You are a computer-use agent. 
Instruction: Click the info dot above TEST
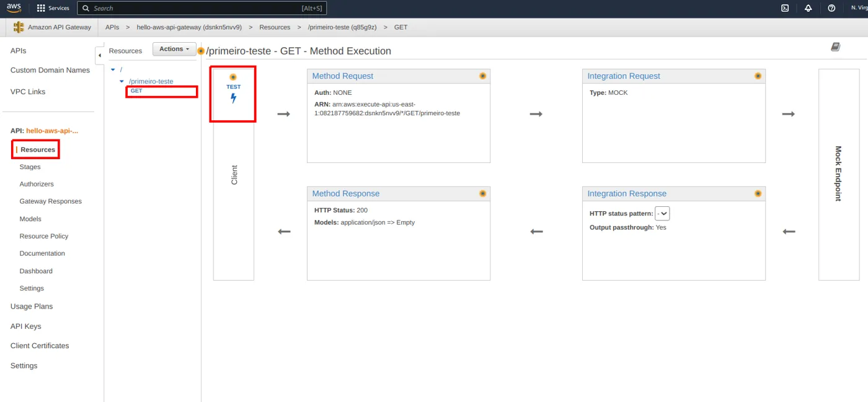(x=233, y=77)
